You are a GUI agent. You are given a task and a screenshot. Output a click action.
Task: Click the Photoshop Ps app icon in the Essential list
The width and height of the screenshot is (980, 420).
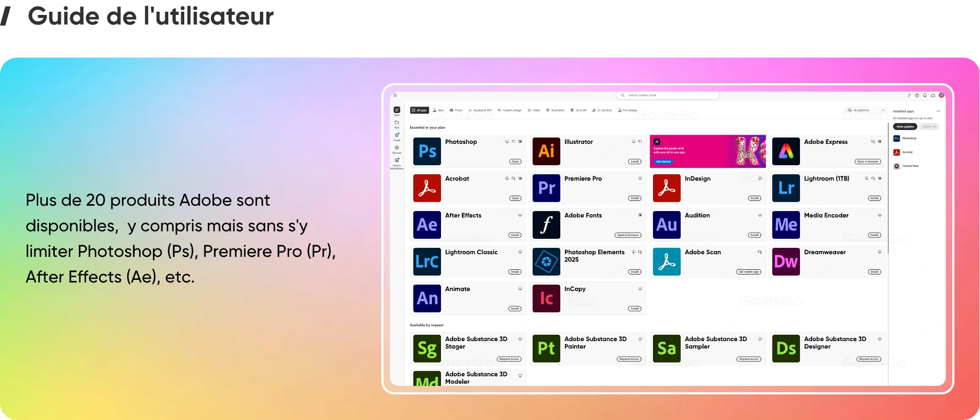pyautogui.click(x=427, y=151)
